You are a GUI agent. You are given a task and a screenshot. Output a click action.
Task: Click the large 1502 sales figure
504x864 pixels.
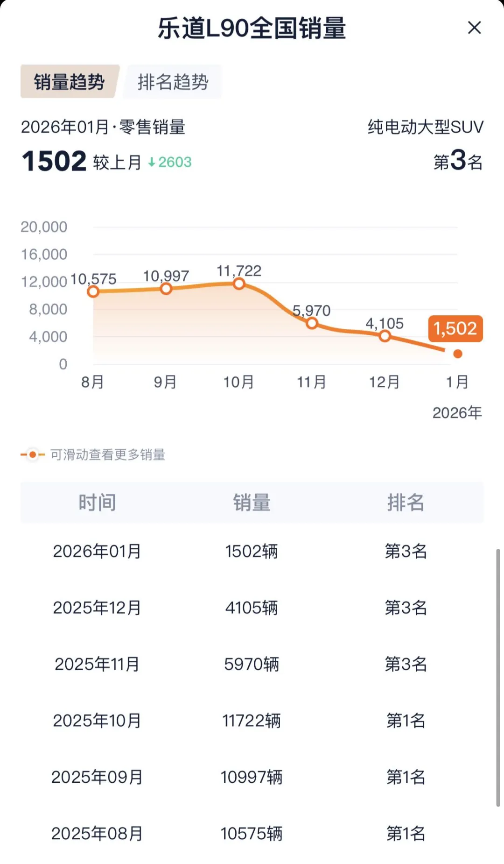54,161
